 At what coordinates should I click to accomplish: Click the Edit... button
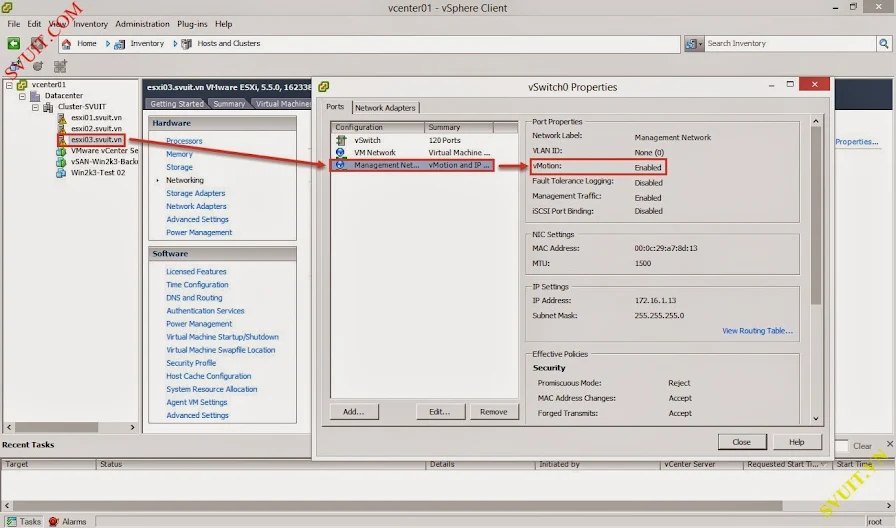coord(439,411)
